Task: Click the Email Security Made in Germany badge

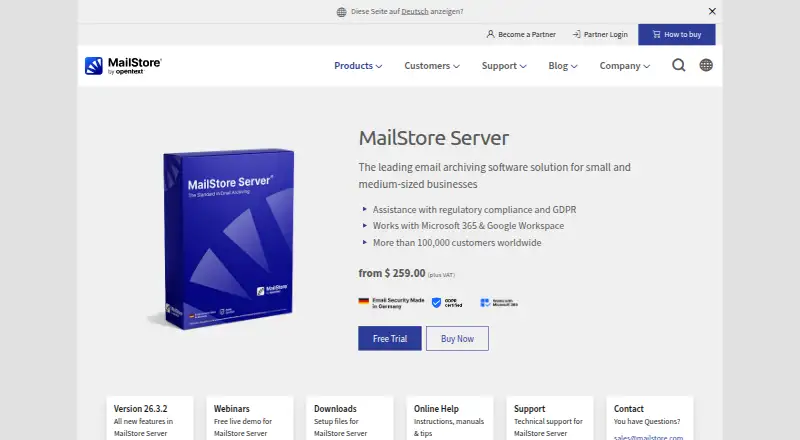Action: point(391,303)
